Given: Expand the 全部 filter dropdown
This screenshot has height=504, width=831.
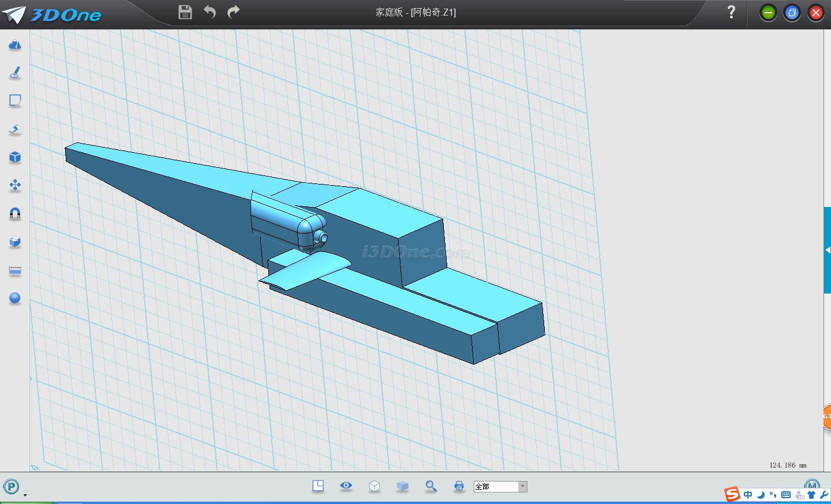Looking at the screenshot, I should tap(522, 486).
